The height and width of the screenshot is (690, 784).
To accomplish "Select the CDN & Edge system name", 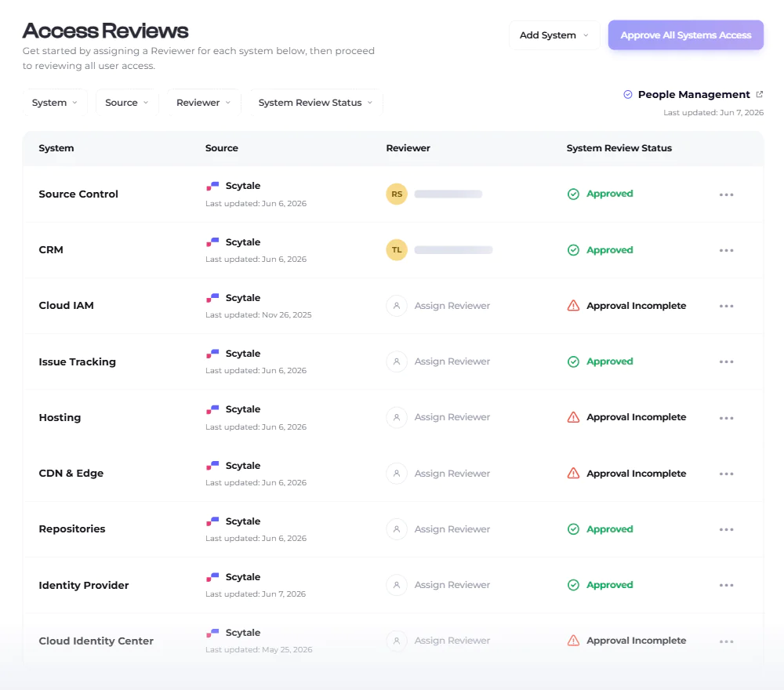I will pyautogui.click(x=71, y=473).
